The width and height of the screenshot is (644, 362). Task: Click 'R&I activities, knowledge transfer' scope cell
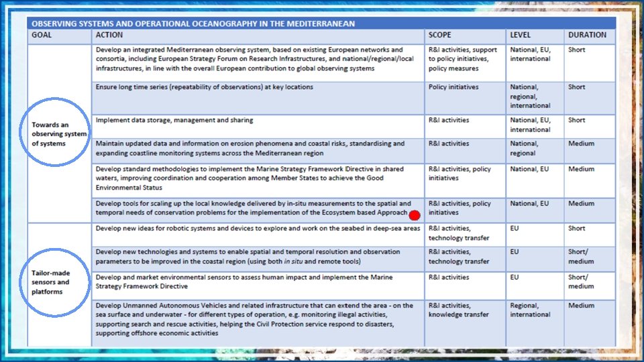(x=465, y=323)
